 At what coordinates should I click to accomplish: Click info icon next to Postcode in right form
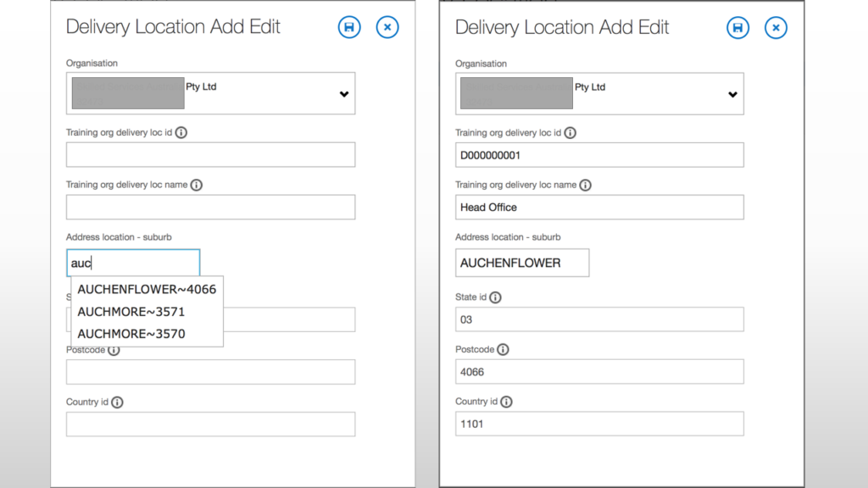point(503,349)
